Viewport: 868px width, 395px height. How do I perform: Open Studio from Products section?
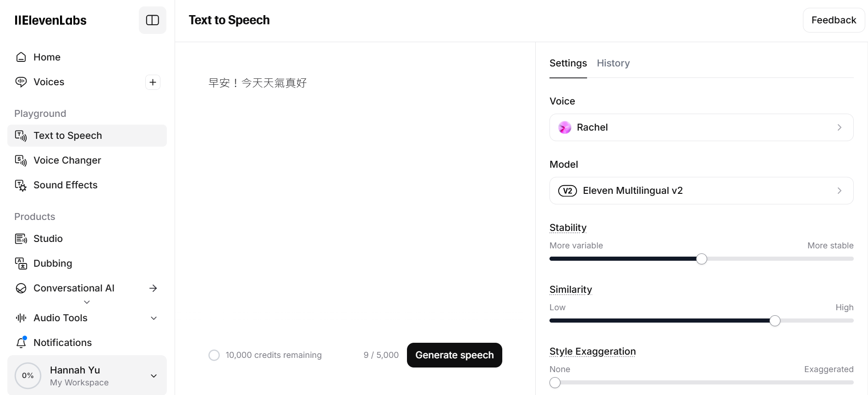point(48,239)
